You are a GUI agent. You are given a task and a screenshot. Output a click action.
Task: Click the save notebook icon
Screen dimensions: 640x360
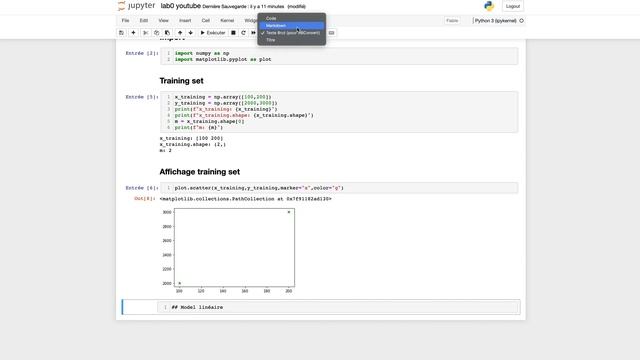point(121,33)
